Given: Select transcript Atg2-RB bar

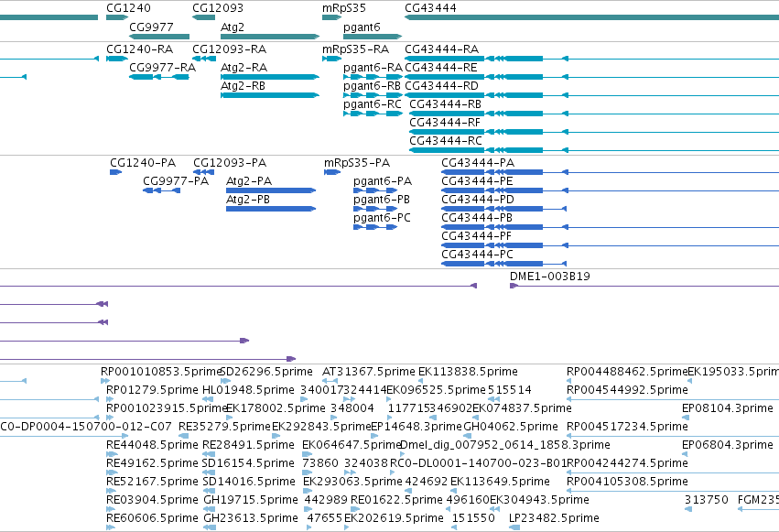Looking at the screenshot, I should coord(270,95).
